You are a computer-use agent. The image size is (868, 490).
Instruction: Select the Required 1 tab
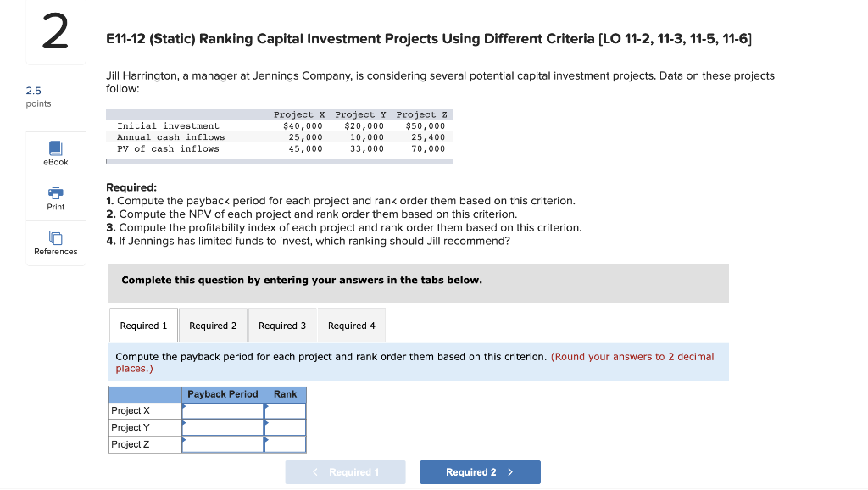pos(142,325)
